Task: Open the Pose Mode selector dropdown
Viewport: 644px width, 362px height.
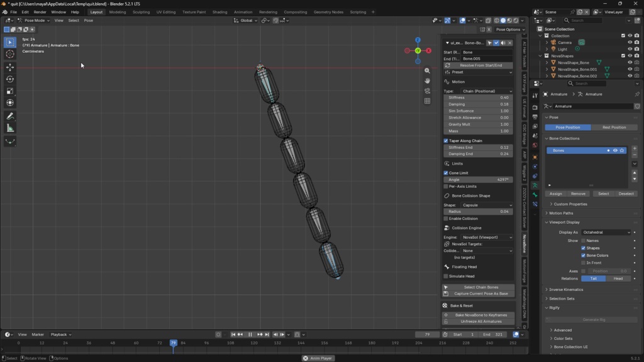Action: 33,21
